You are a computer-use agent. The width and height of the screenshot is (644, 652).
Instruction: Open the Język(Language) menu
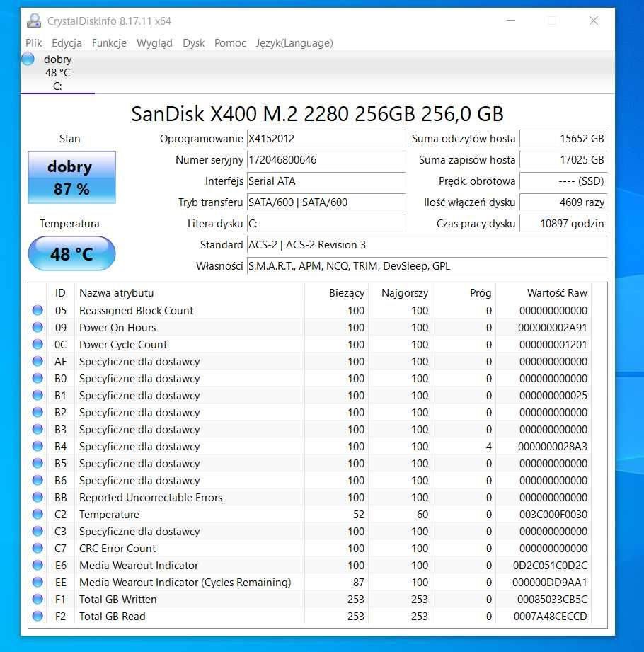pos(294,43)
